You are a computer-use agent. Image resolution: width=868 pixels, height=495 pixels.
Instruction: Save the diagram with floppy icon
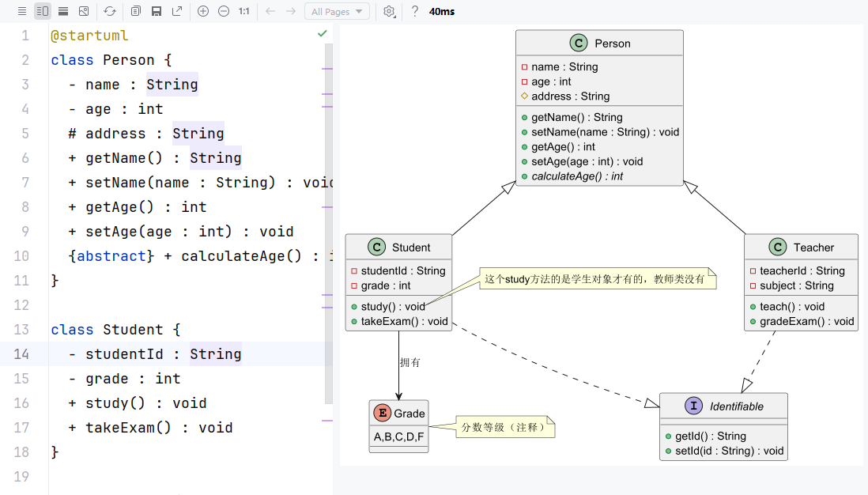157,11
